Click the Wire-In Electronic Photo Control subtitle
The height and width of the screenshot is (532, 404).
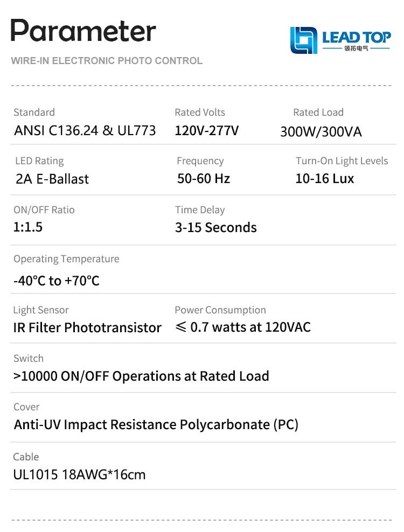pyautogui.click(x=107, y=61)
